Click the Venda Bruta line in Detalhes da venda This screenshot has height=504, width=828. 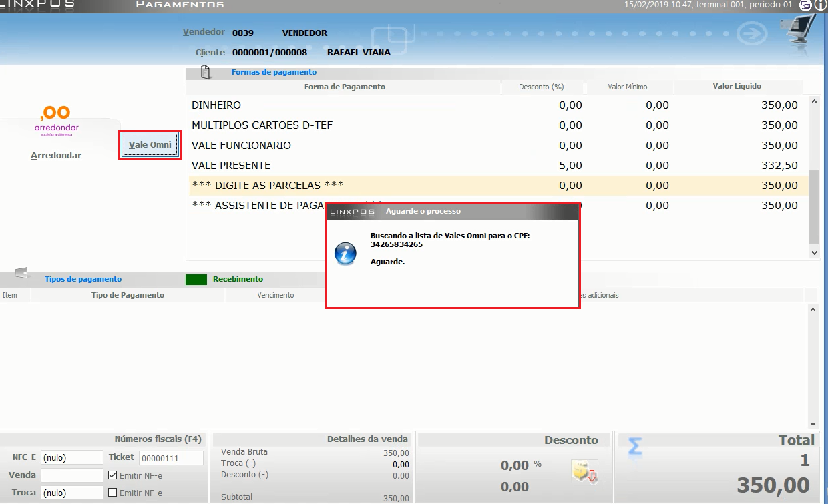click(315, 453)
